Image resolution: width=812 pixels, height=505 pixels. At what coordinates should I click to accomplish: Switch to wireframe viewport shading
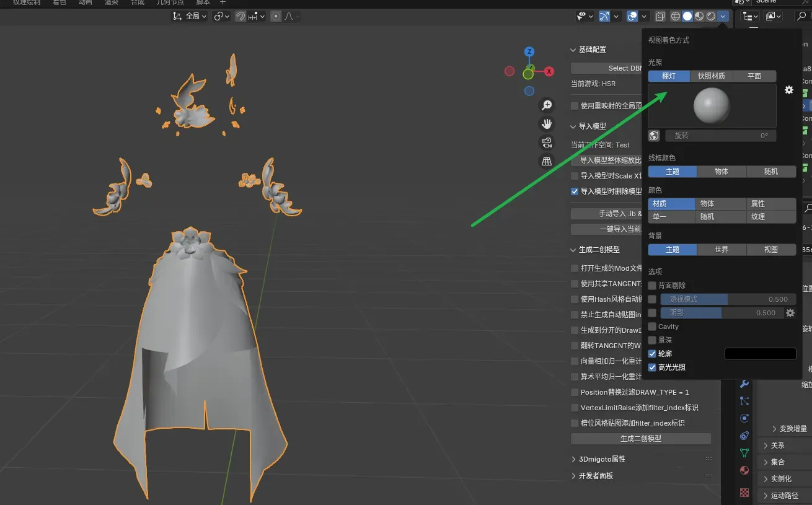pos(676,16)
